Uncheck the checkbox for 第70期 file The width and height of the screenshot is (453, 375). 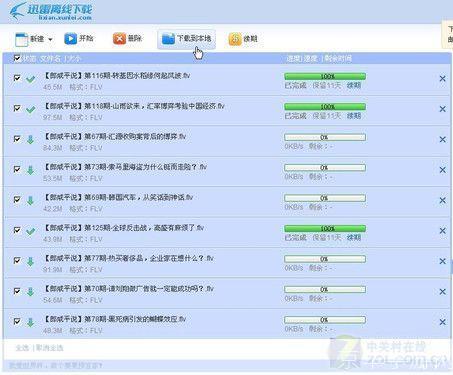[17, 291]
